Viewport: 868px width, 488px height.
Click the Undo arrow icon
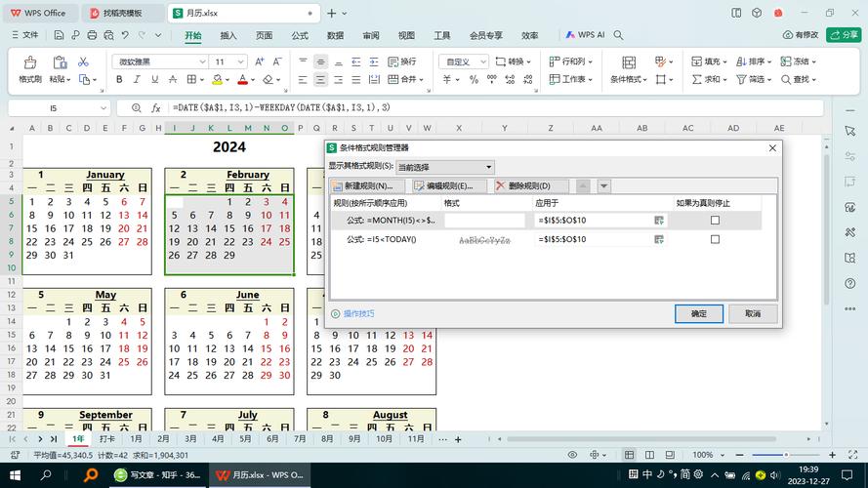[125, 35]
